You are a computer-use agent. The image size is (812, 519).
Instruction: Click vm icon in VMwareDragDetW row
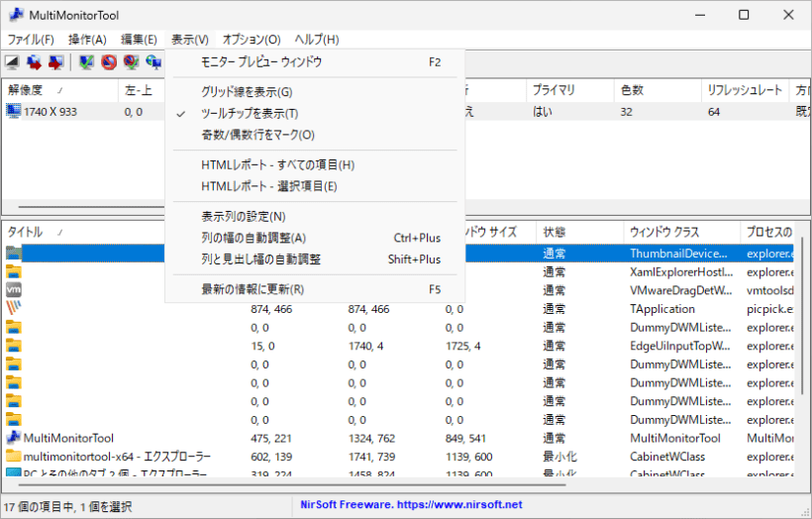tap(14, 290)
